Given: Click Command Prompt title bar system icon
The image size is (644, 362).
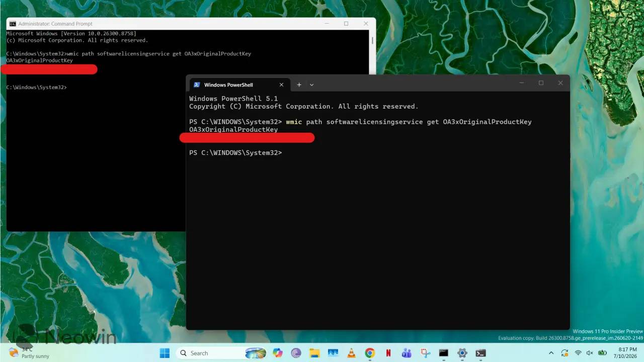Looking at the screenshot, I should click(13, 24).
